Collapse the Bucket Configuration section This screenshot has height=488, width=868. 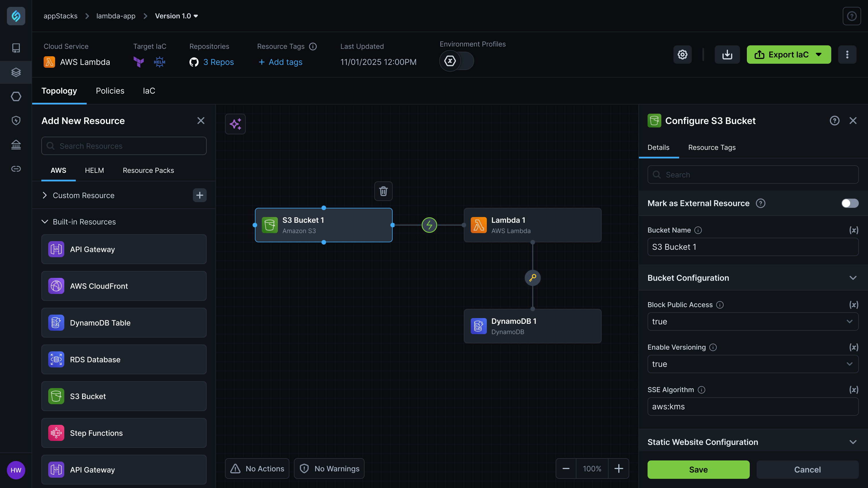click(x=852, y=278)
